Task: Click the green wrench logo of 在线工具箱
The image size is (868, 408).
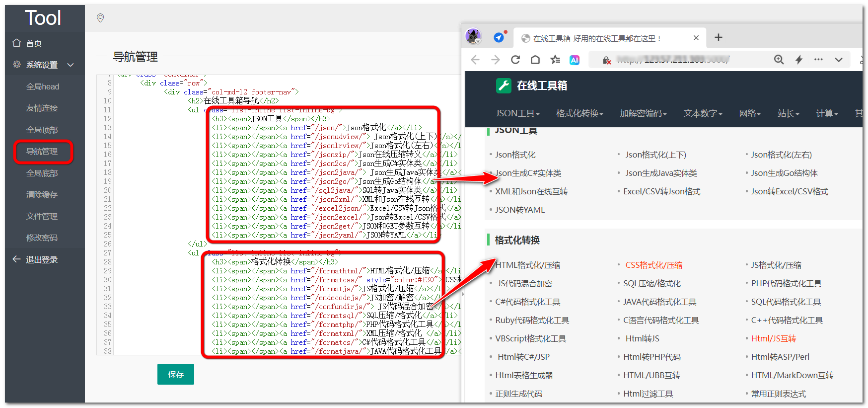Action: (504, 85)
